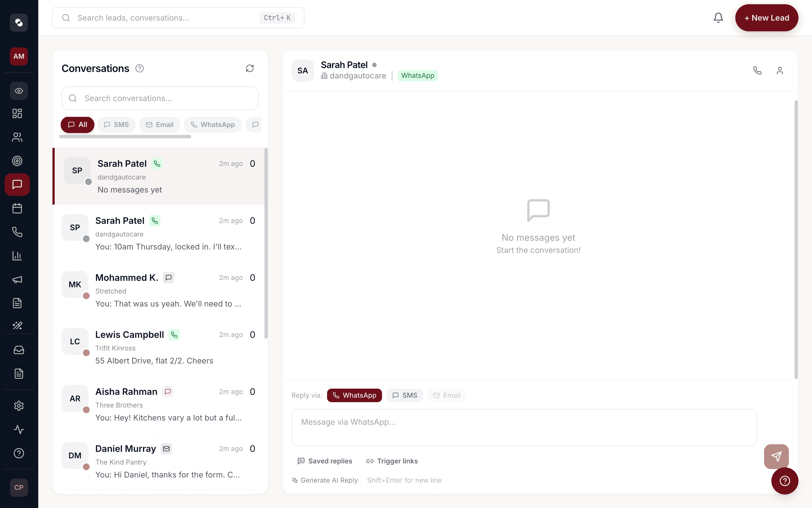
Task: Open the magic wand AI icon
Action: [x=17, y=325]
